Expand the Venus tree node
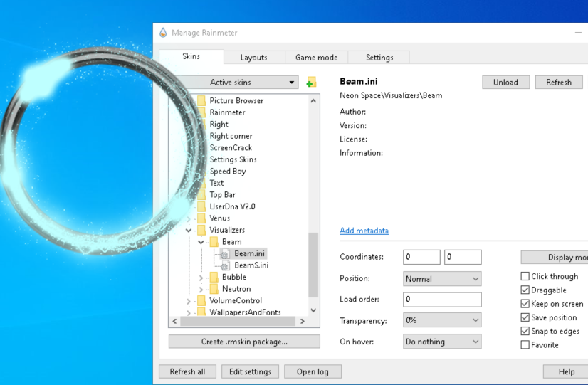The width and height of the screenshot is (588, 385). point(189,218)
